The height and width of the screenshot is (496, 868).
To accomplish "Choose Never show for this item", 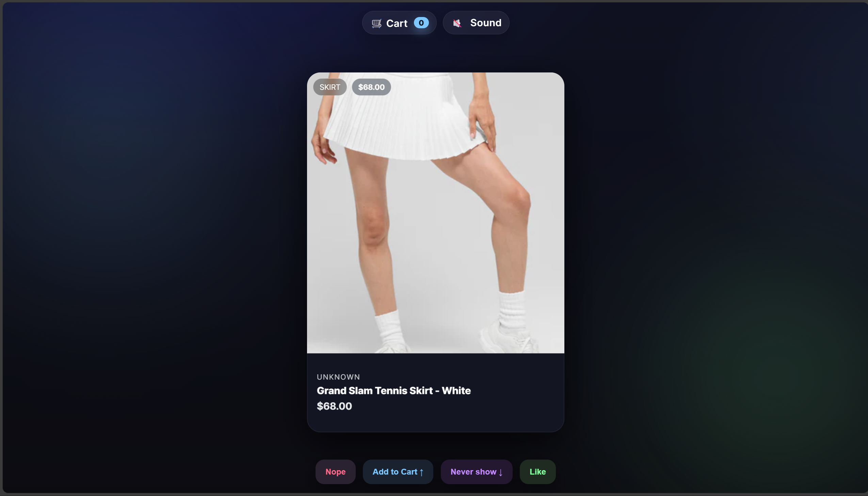I will click(x=476, y=472).
